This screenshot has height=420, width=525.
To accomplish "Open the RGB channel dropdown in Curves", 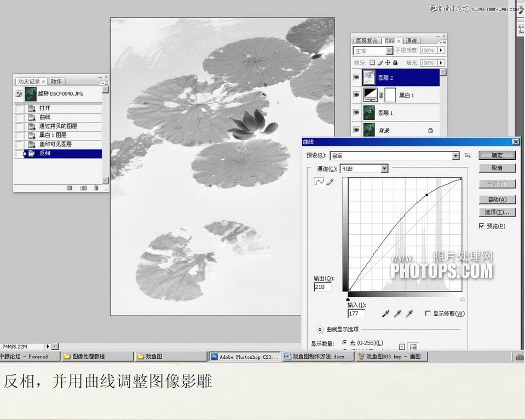I will tap(384, 168).
